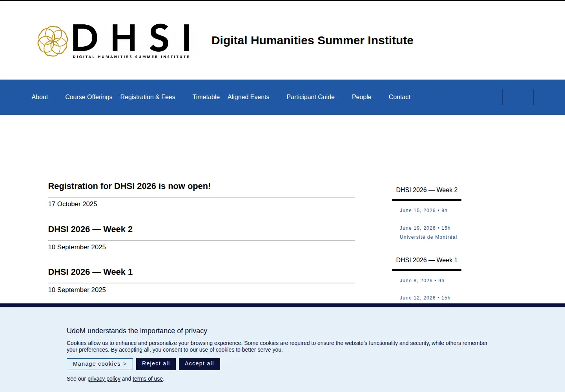Navigate to Aligned Events

coord(248,97)
